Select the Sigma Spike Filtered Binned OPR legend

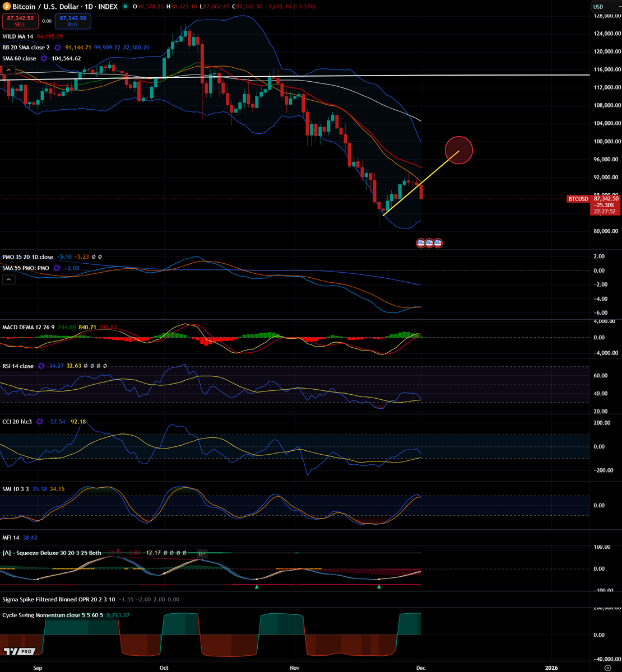coord(59,600)
